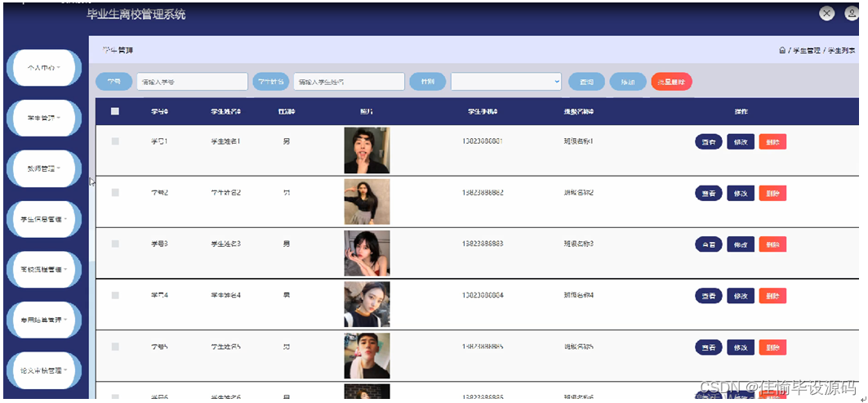Click the 毕业生离校管理系统 title text
This screenshot has width=868, height=403.
click(136, 15)
